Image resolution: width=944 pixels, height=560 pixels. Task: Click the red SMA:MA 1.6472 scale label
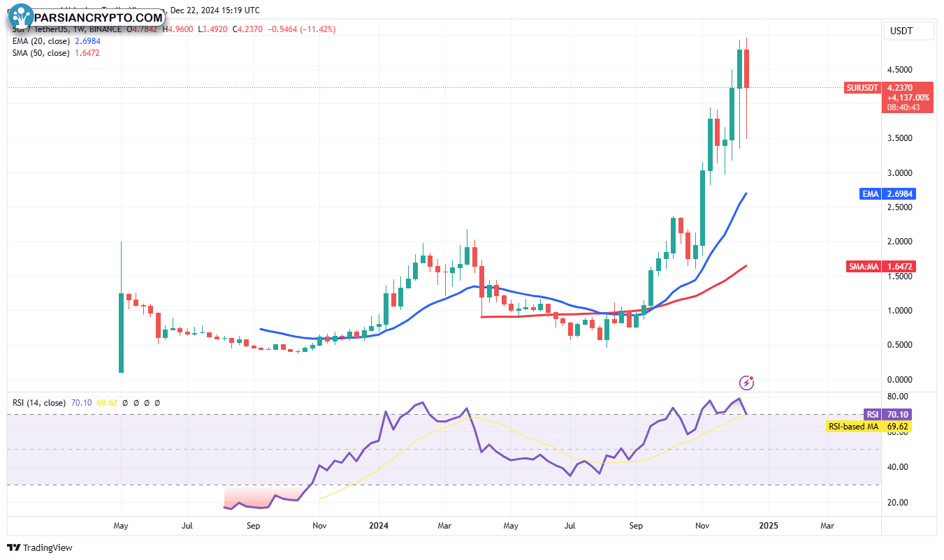point(881,267)
